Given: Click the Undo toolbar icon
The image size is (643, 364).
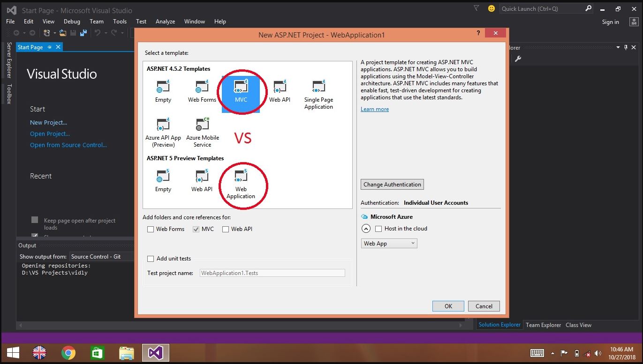Looking at the screenshot, I should pos(98,33).
